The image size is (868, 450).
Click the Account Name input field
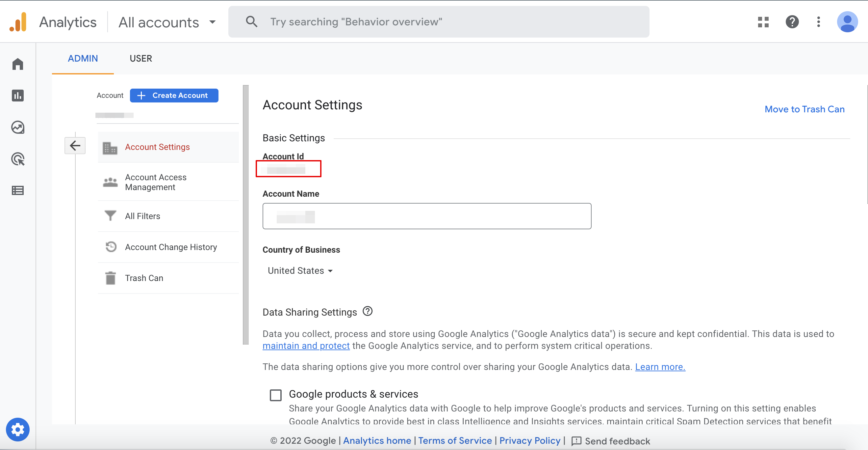click(426, 216)
